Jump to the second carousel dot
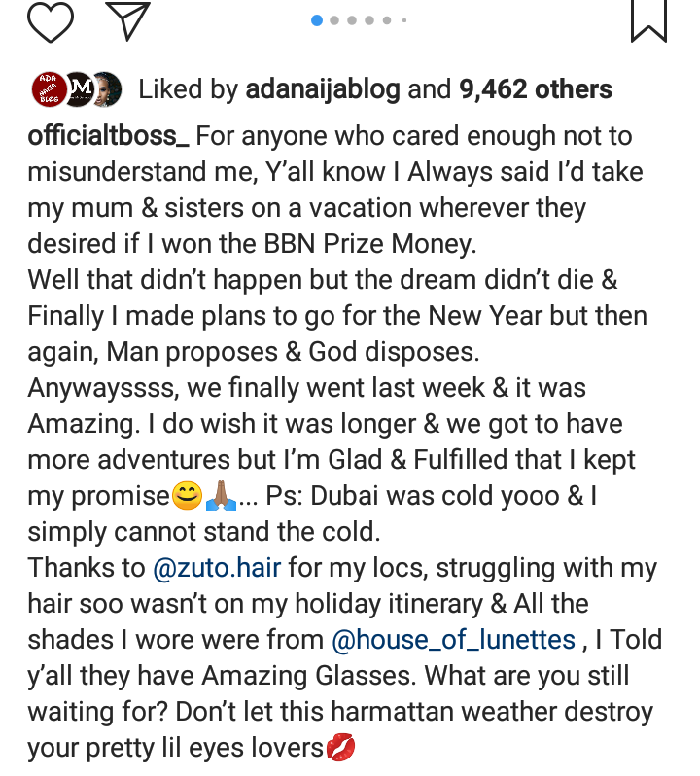 coord(335,20)
